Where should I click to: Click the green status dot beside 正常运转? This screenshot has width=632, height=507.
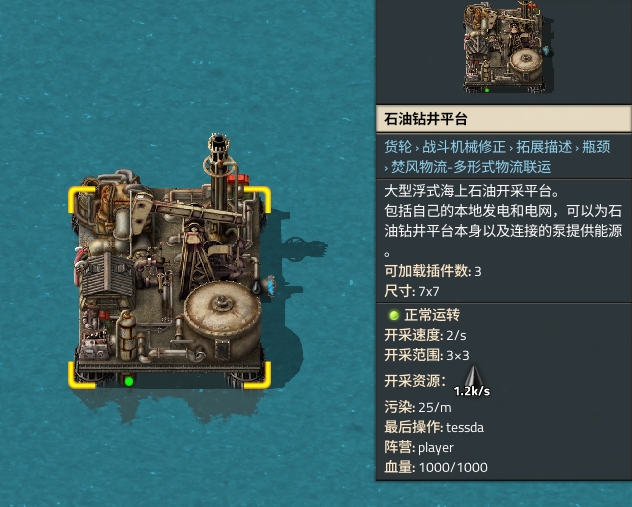(x=394, y=315)
